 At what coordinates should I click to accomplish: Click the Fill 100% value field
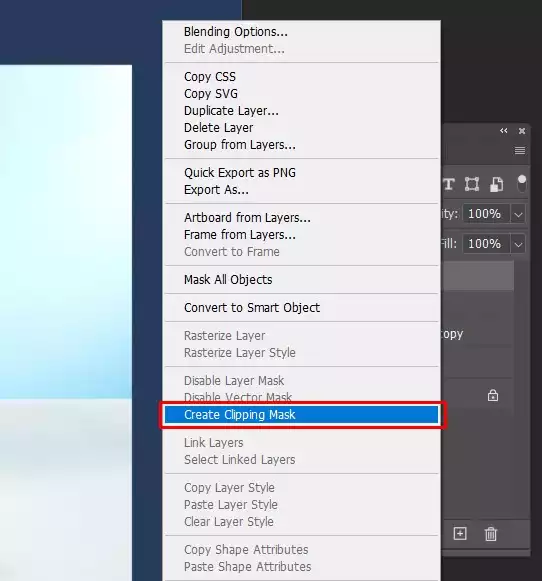pos(486,244)
